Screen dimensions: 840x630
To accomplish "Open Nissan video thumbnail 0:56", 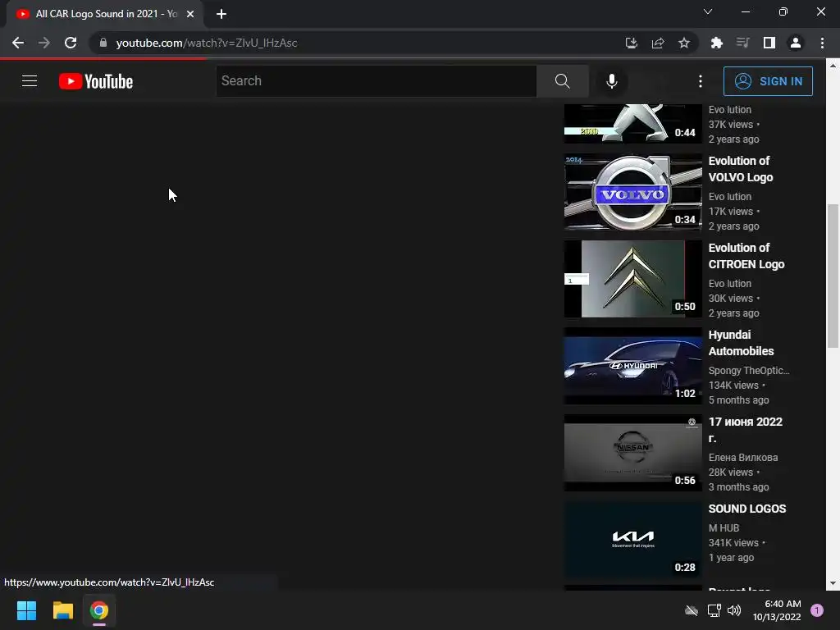I will tap(632, 453).
